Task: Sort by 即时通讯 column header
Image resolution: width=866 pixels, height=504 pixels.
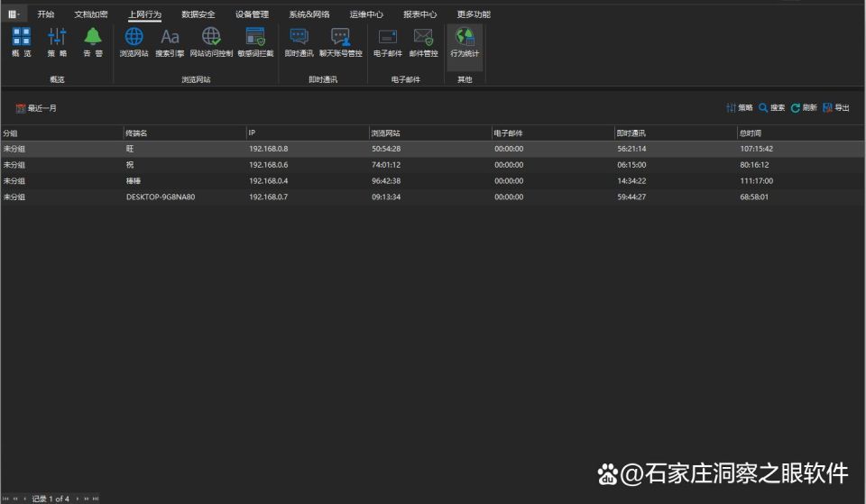Action: 676,133
